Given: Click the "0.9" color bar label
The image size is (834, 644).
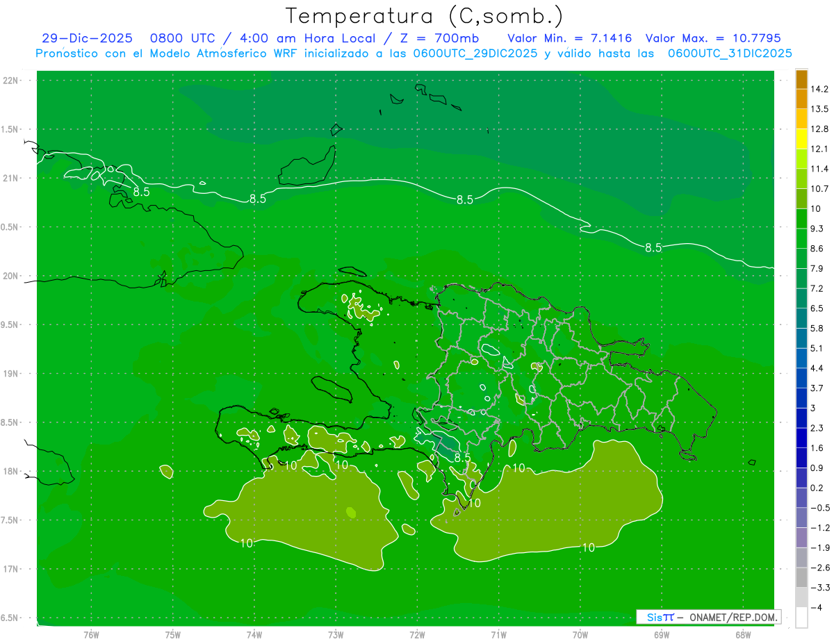Looking at the screenshot, I should pyautogui.click(x=817, y=468).
